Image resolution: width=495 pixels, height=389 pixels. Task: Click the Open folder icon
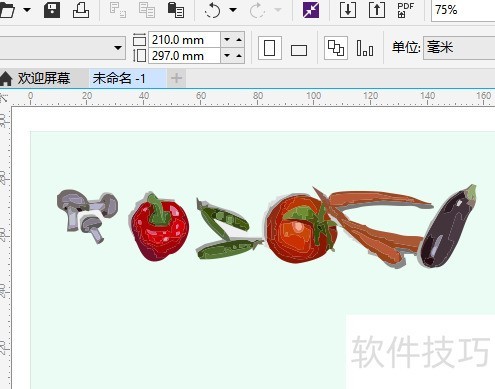coord(7,10)
